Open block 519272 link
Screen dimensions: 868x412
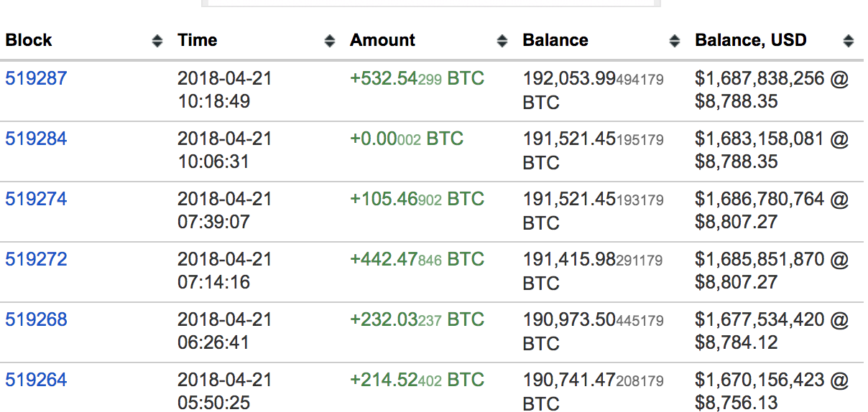click(36, 259)
